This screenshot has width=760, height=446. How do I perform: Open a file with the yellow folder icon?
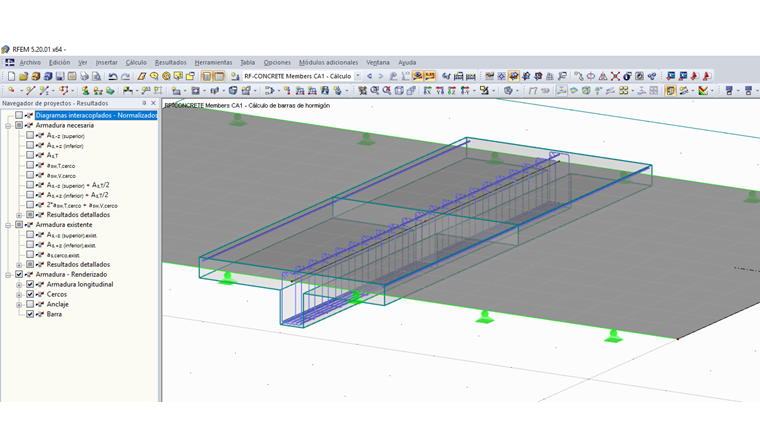point(23,76)
